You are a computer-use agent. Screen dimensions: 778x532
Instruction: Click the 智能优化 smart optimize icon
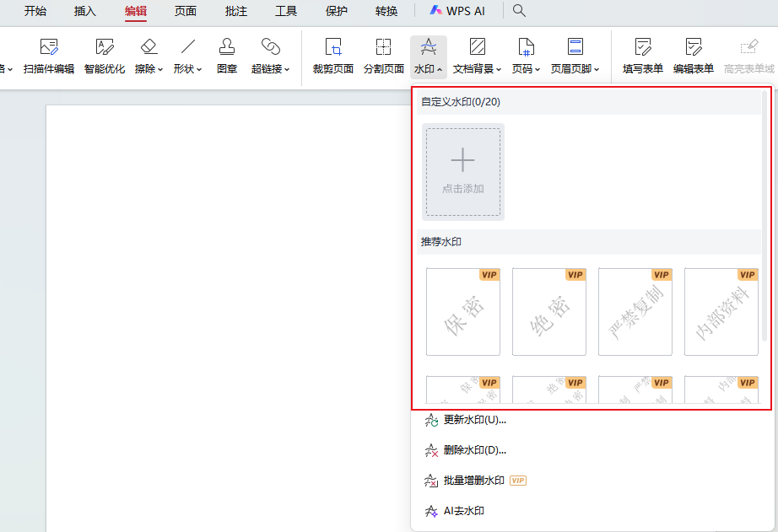click(x=104, y=46)
